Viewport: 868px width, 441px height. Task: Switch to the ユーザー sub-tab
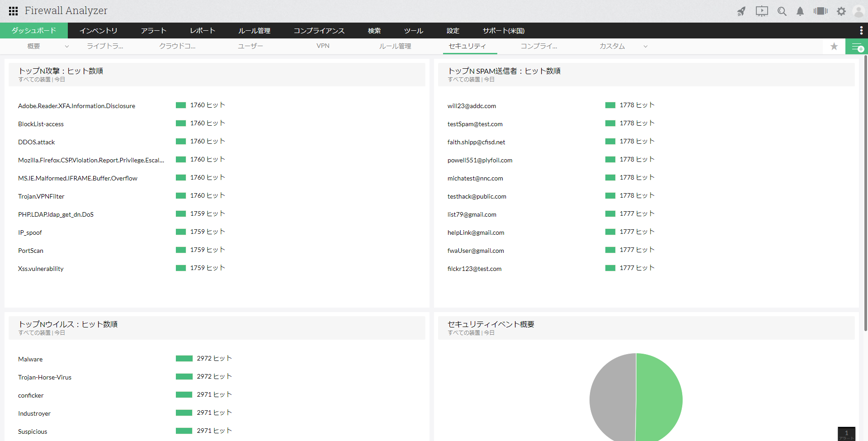click(x=250, y=46)
